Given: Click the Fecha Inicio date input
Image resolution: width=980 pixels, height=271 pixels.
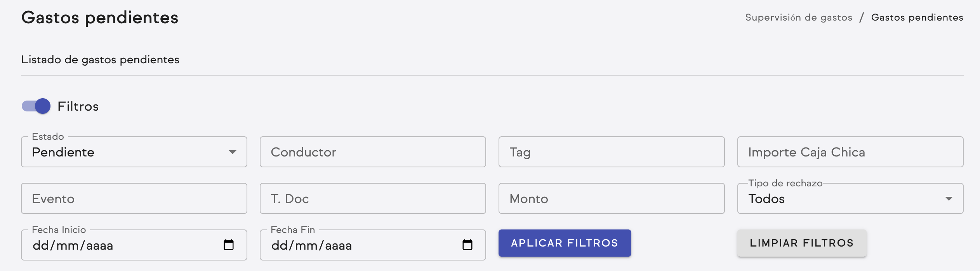Looking at the screenshot, I should pyautogui.click(x=116, y=245).
